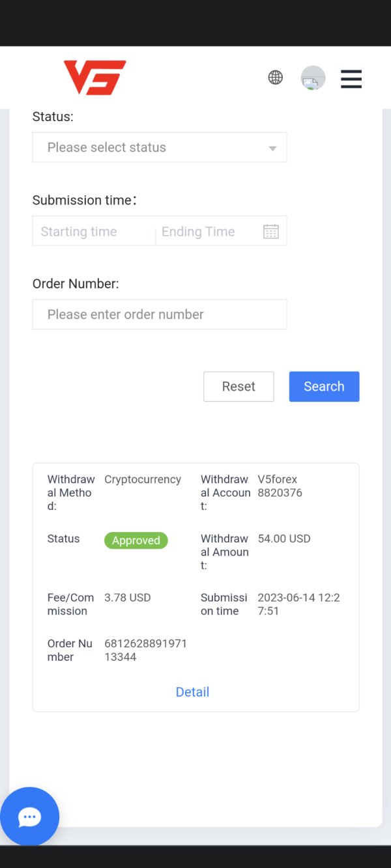Image resolution: width=391 pixels, height=868 pixels.
Task: Click the V5 logo
Action: tap(94, 77)
